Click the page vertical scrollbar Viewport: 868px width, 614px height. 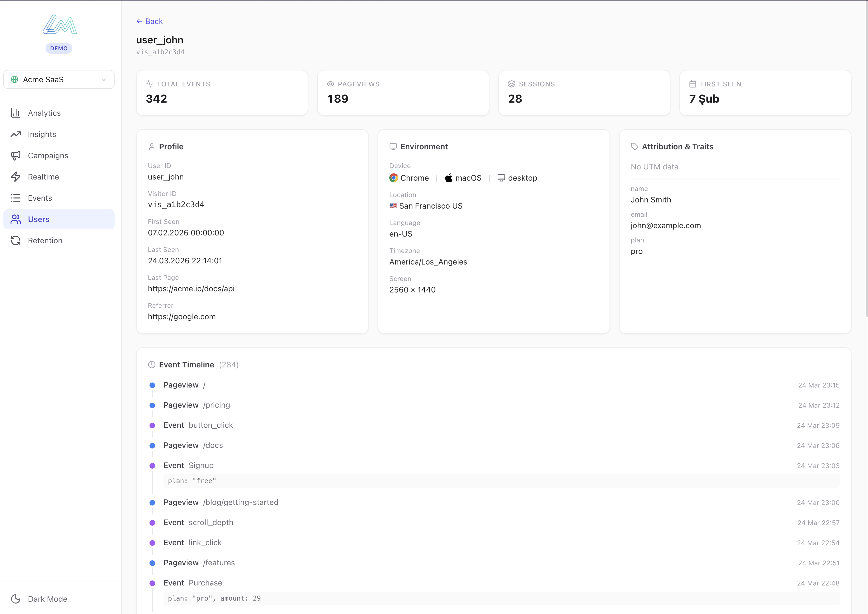coord(866,159)
